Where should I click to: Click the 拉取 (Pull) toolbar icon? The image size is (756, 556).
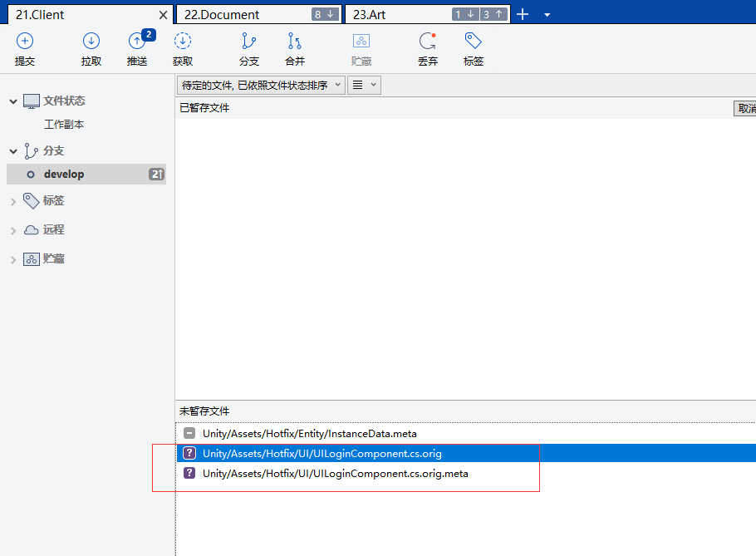click(x=91, y=42)
